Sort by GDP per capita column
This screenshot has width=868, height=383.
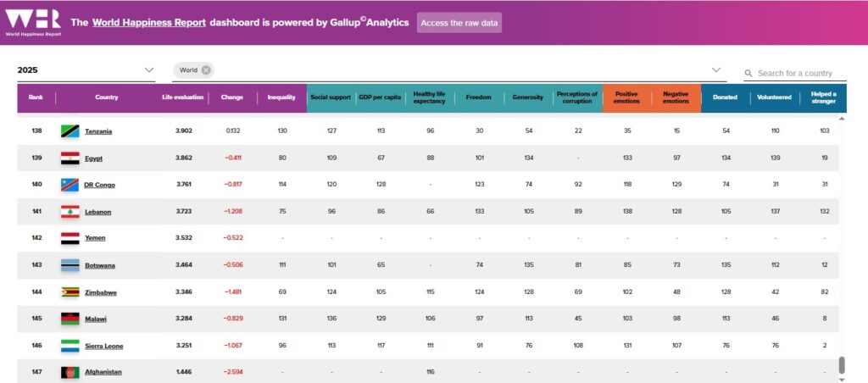pos(379,97)
